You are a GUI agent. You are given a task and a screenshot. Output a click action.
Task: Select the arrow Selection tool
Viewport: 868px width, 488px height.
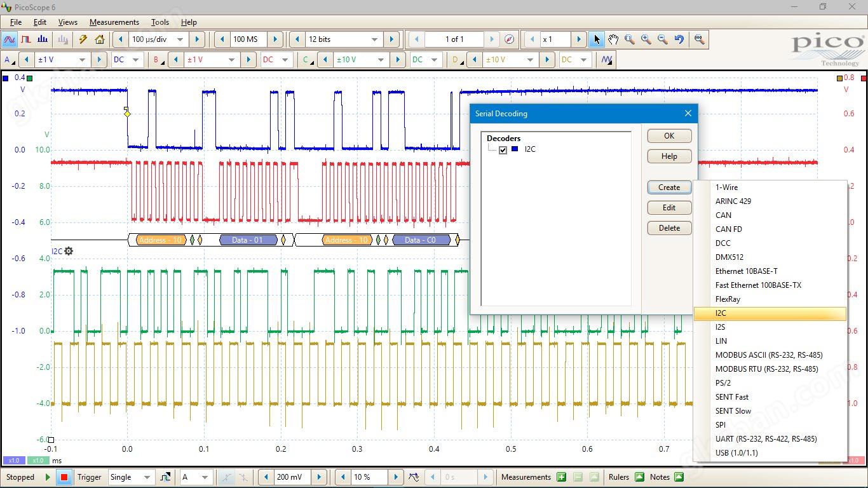pyautogui.click(x=596, y=39)
